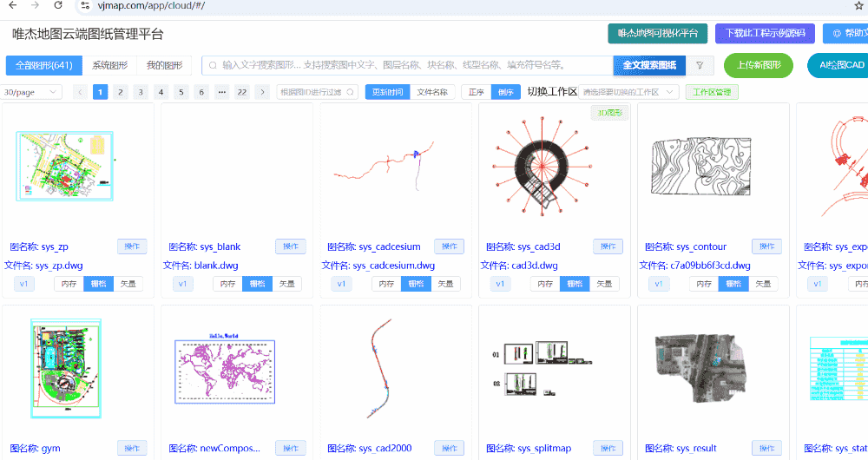Image resolution: width=868 pixels, height=460 pixels.
Task: Open gym drawing thumbnail
Action: click(66, 368)
